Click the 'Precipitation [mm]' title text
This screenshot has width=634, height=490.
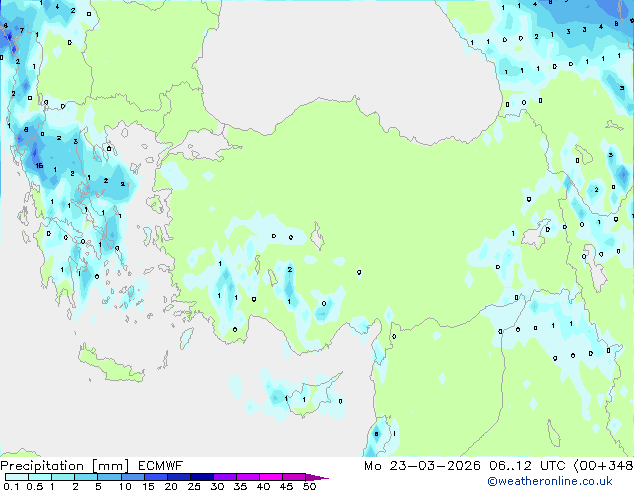tap(65, 466)
